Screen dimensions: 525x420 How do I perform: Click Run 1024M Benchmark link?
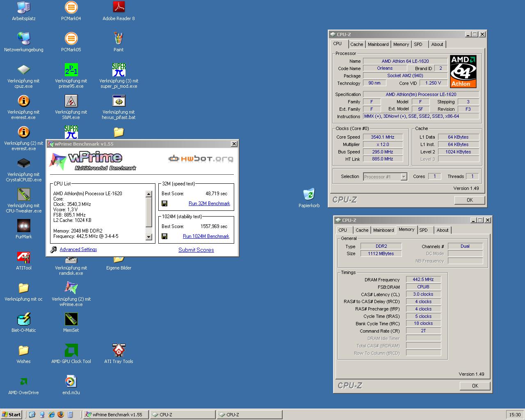coord(206,236)
